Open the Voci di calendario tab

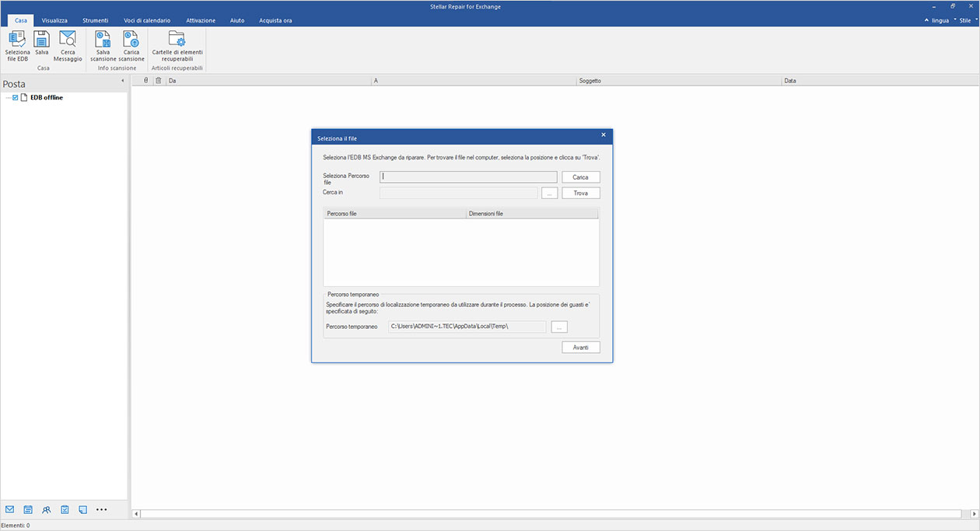tap(147, 20)
